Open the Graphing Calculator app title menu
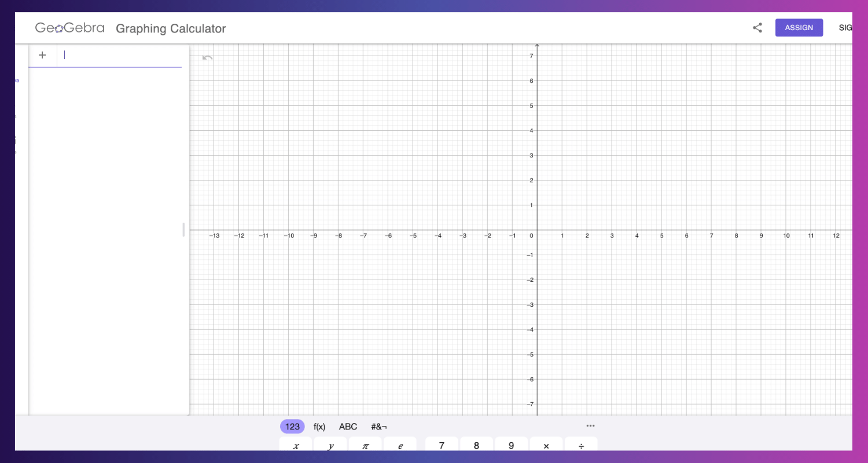 point(170,28)
